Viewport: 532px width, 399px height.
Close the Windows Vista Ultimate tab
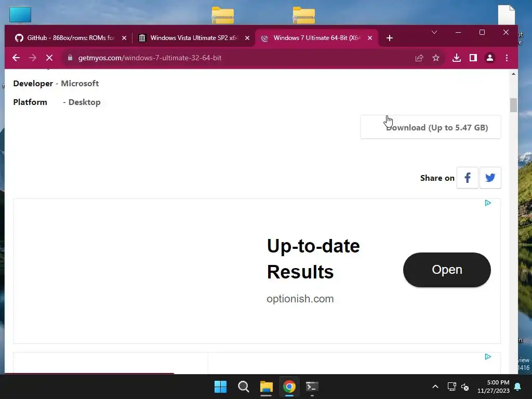(247, 38)
